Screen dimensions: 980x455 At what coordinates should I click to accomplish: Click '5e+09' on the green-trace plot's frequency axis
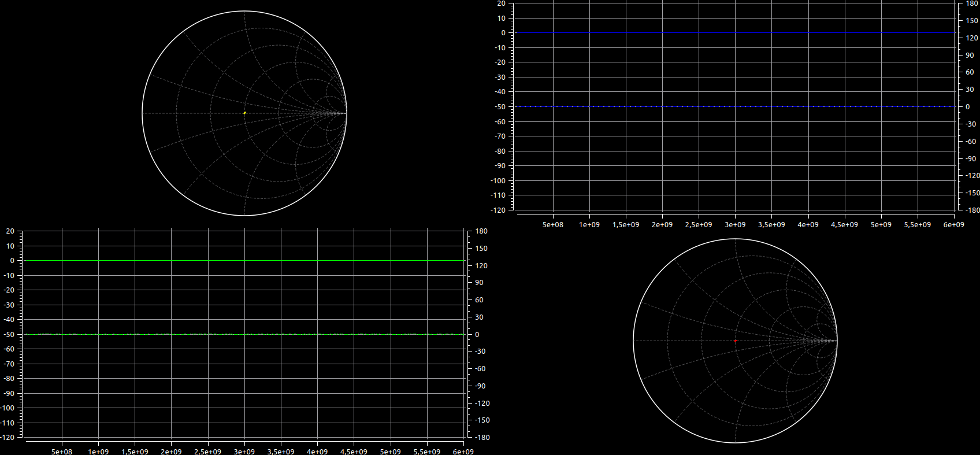click(390, 452)
